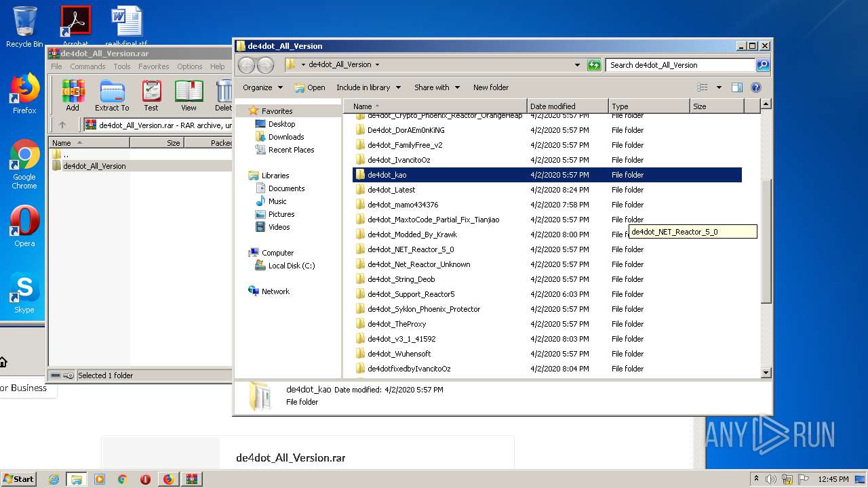Open the Share with dropdown
Image resolution: width=868 pixels, height=488 pixels.
tap(437, 87)
